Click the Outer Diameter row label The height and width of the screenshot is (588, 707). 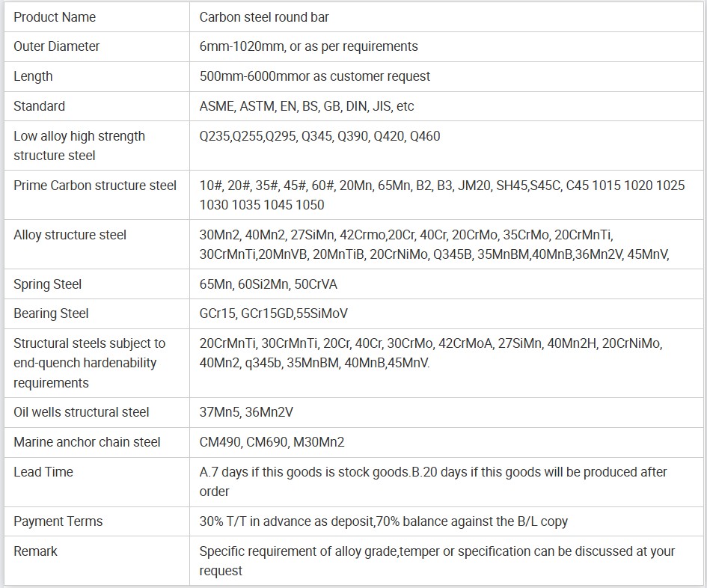[56, 46]
